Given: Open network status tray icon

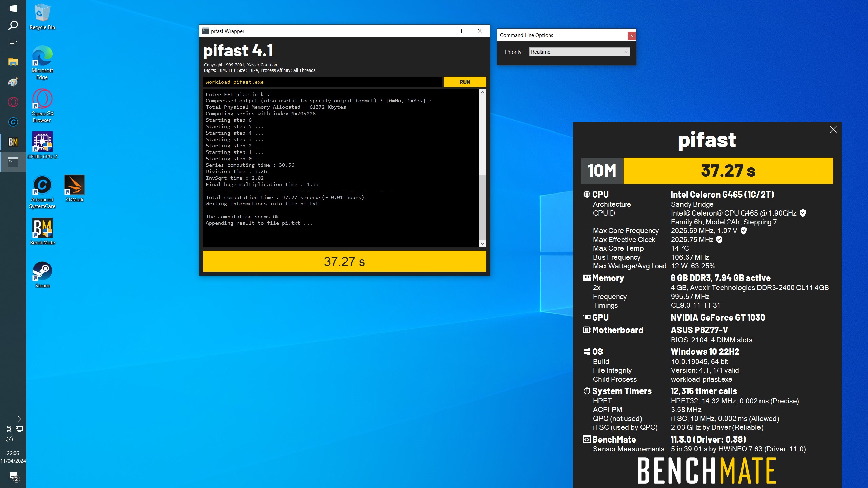Looking at the screenshot, I should coord(19,429).
